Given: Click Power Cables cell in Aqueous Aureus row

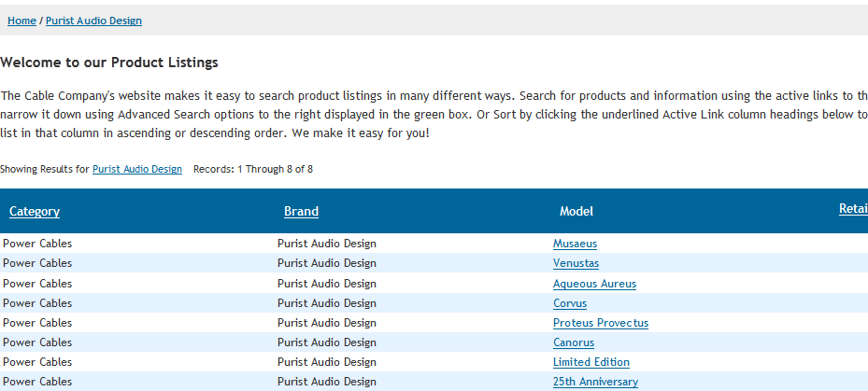Looking at the screenshot, I should click(37, 283).
